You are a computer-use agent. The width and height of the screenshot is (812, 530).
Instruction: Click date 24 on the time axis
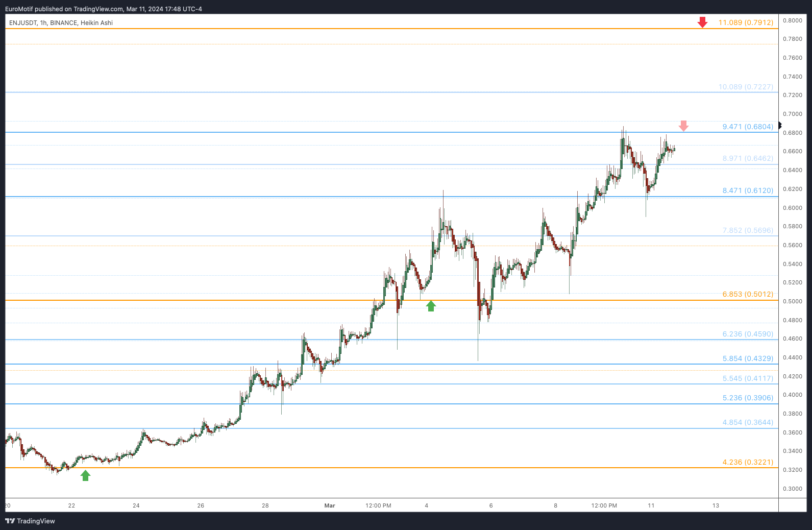pyautogui.click(x=136, y=505)
